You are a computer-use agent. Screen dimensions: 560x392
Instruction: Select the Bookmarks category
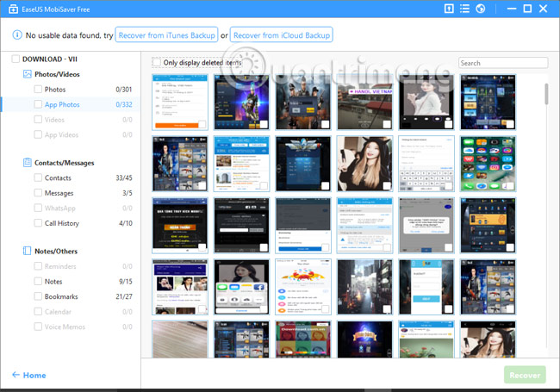[60, 296]
